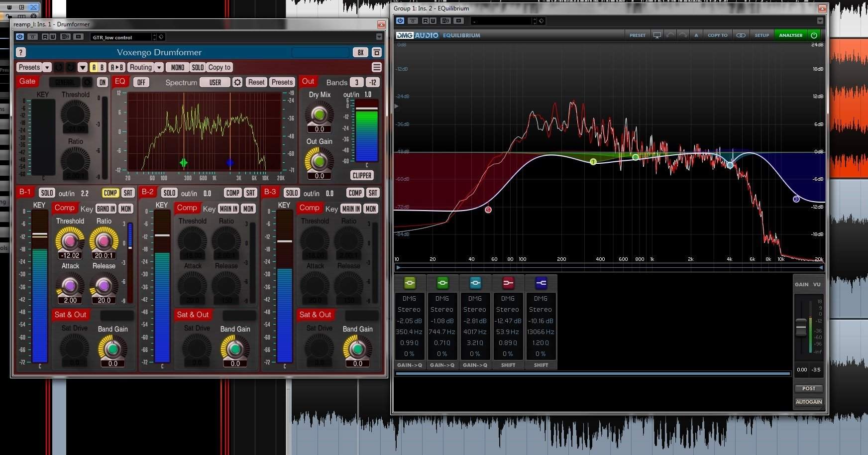Open Drumformer settings hamburger menu icon
The image size is (868, 455).
point(377,67)
